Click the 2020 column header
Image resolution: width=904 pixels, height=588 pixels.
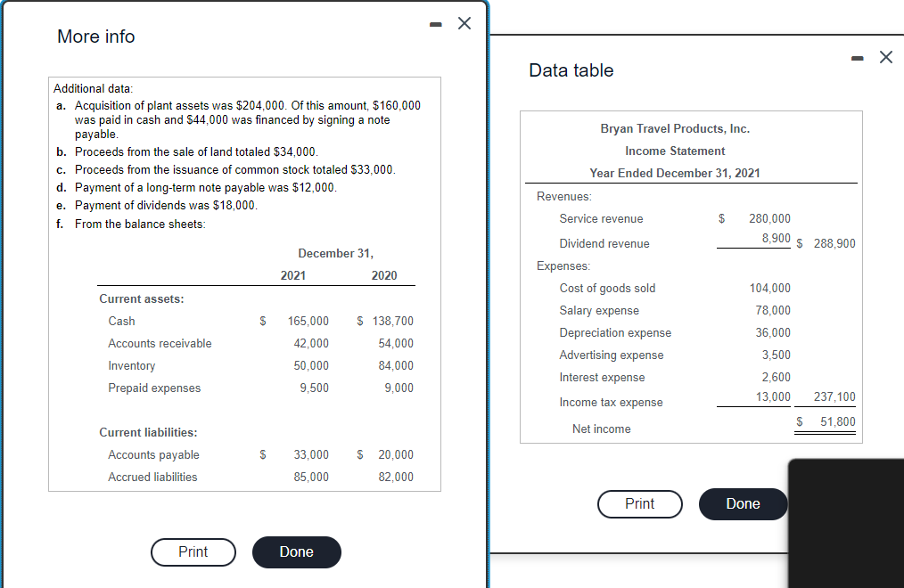coord(384,276)
